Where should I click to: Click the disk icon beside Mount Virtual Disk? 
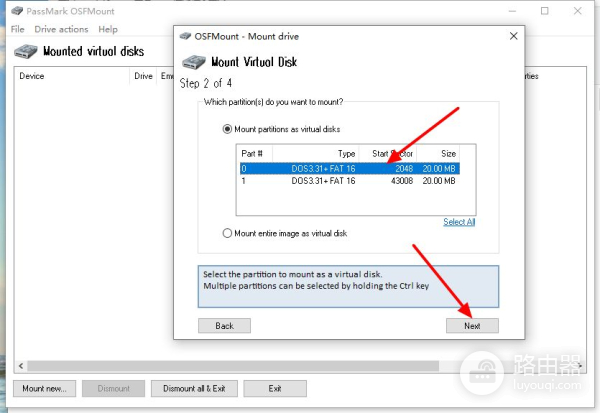coord(194,62)
